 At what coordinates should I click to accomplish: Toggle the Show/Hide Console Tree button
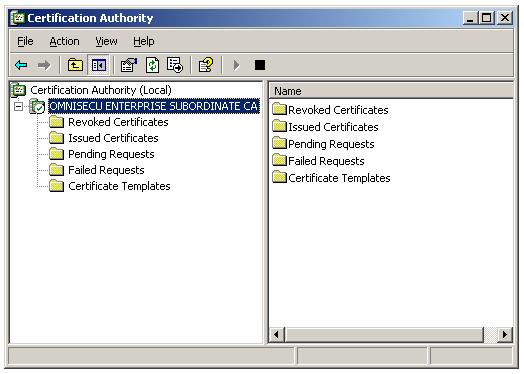coord(99,65)
